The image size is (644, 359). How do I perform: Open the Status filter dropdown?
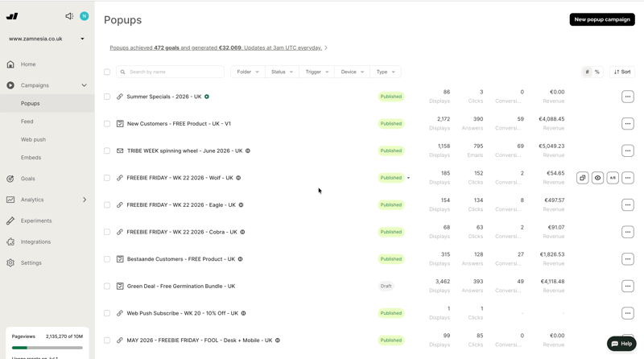[x=283, y=72]
